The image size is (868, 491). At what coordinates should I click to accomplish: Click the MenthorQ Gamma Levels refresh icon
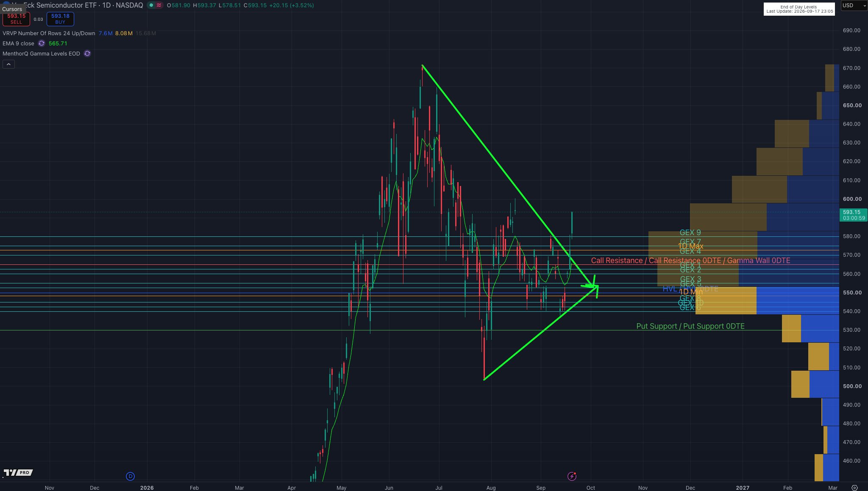point(87,53)
